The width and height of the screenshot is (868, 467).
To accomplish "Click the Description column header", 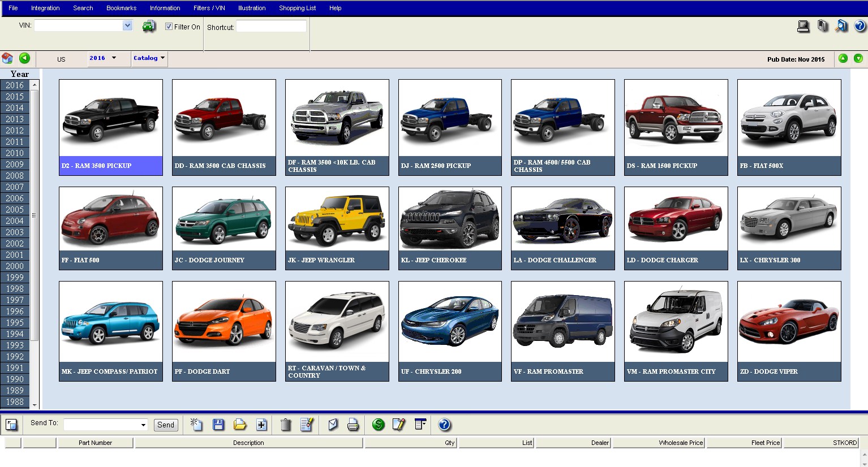I will (248, 443).
